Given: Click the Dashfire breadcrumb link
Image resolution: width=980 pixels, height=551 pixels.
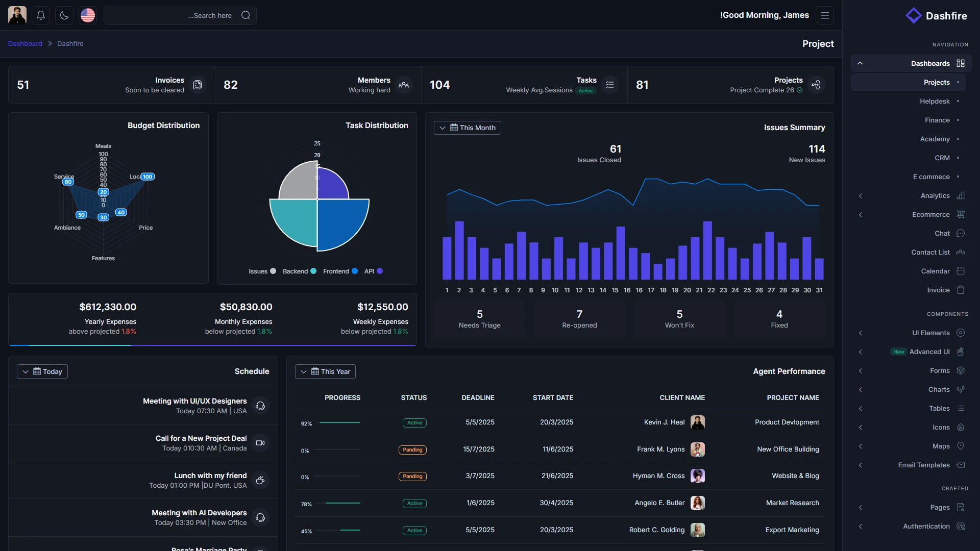Looking at the screenshot, I should [70, 43].
